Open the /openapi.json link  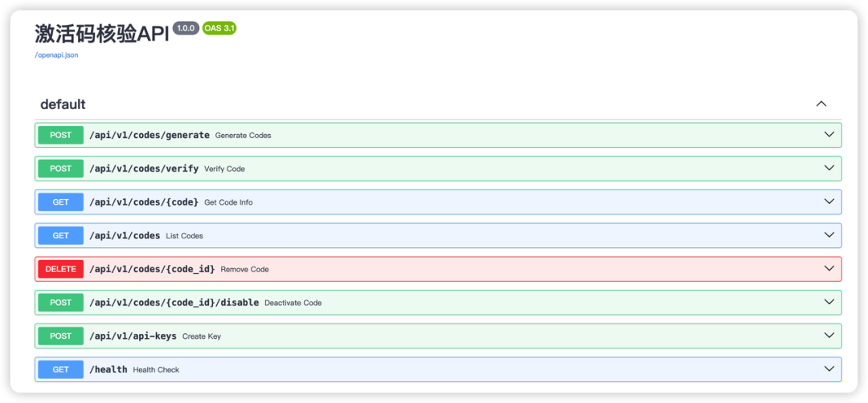(x=56, y=55)
